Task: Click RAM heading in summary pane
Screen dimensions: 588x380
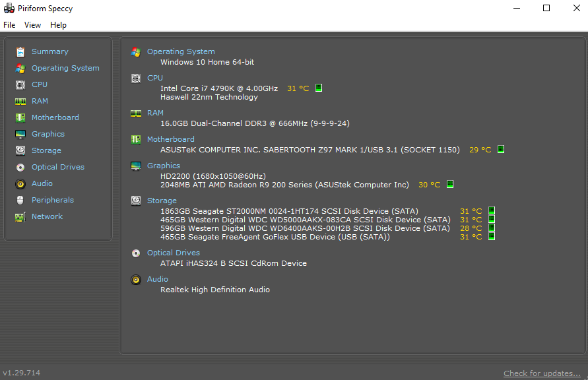Action: click(x=155, y=113)
